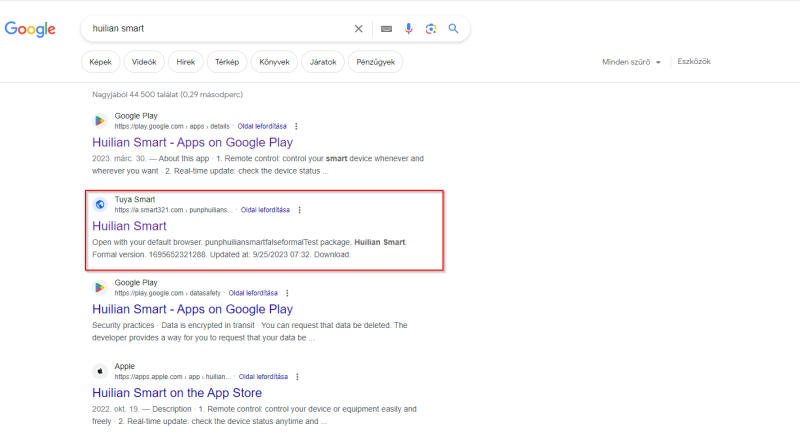Open more options for apps.apple.com result
Screen dimensions: 800x442
[x=297, y=377]
